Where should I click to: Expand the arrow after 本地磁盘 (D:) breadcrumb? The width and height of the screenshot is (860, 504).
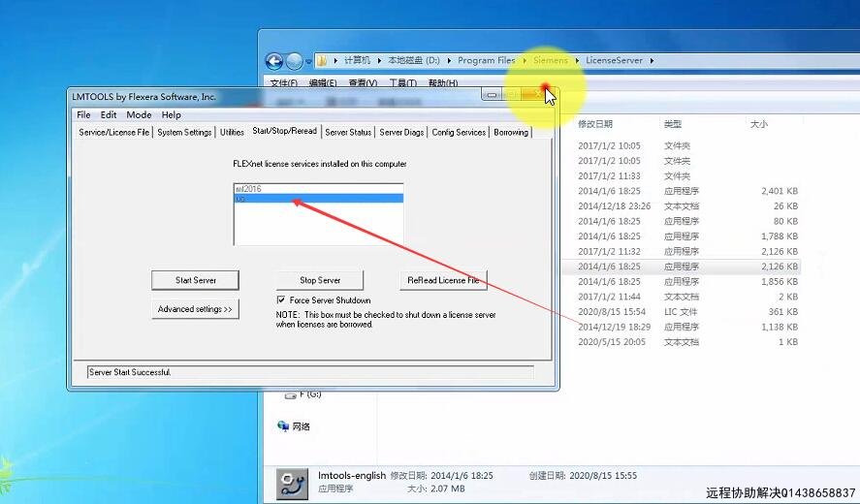coord(449,60)
